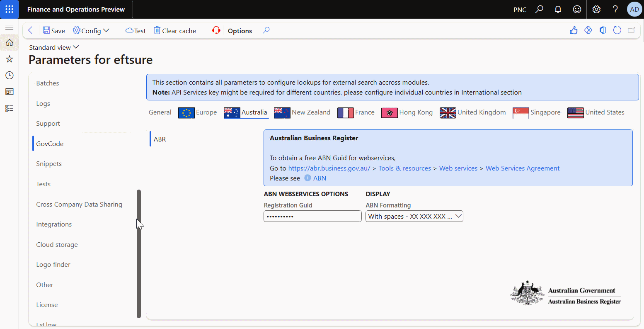Save the eftsure parameters
The image size is (644, 329).
coord(54,31)
